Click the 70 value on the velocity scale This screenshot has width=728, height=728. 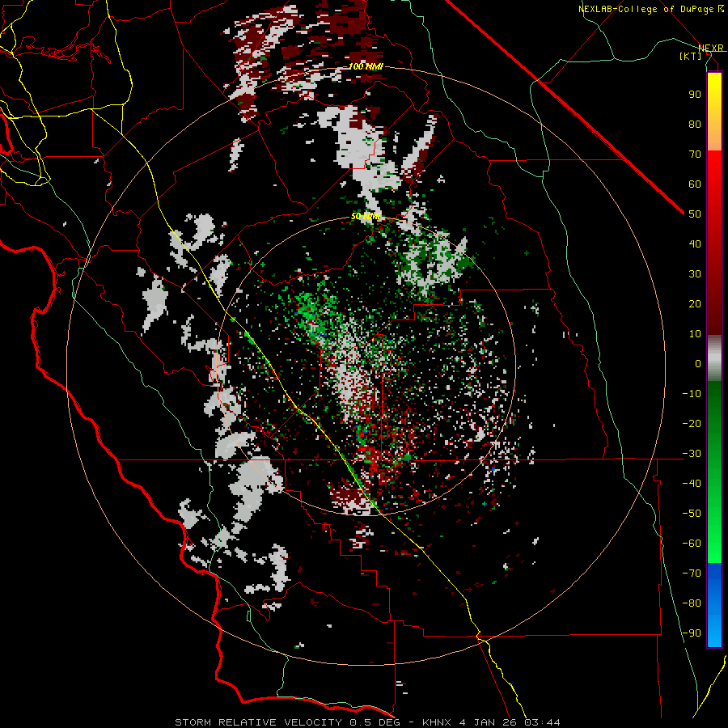point(695,154)
